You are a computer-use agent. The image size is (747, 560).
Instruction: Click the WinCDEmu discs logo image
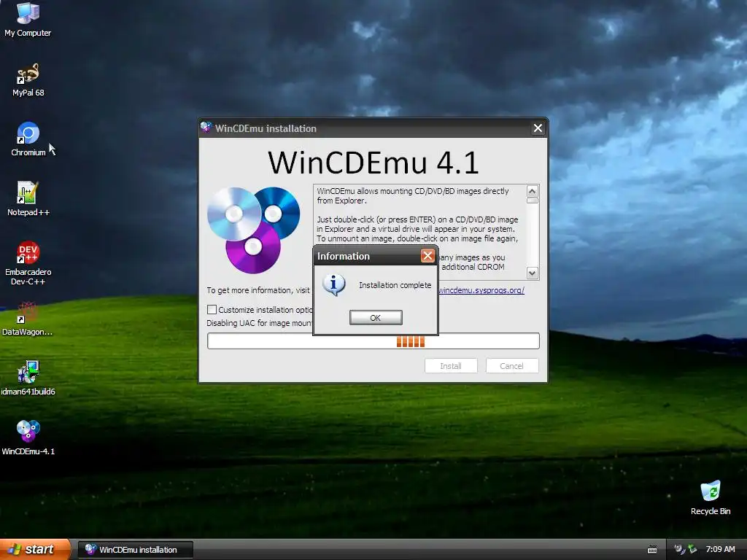click(253, 230)
